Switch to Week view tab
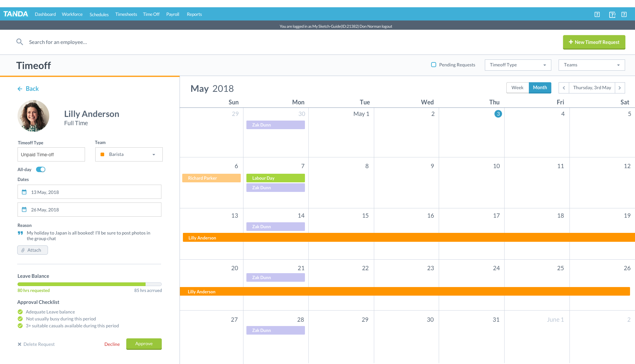The width and height of the screenshot is (635, 364). (x=517, y=88)
